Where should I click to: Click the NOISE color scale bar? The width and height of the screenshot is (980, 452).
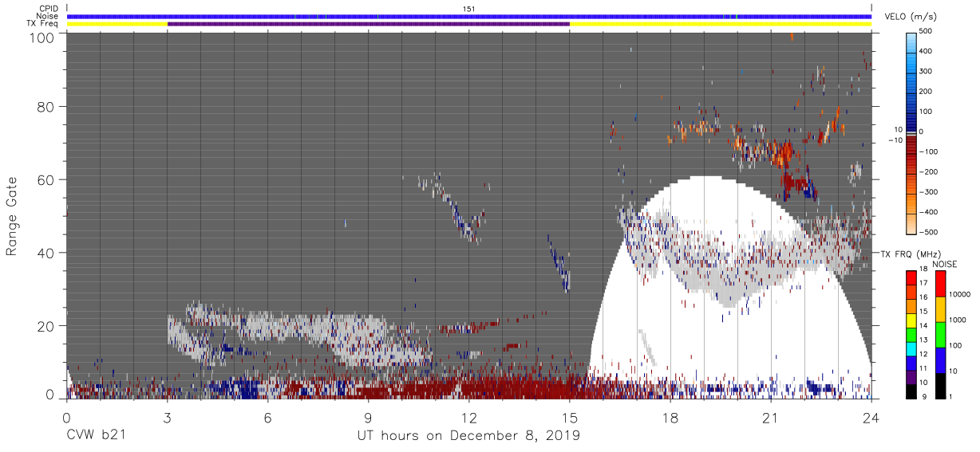941,334
